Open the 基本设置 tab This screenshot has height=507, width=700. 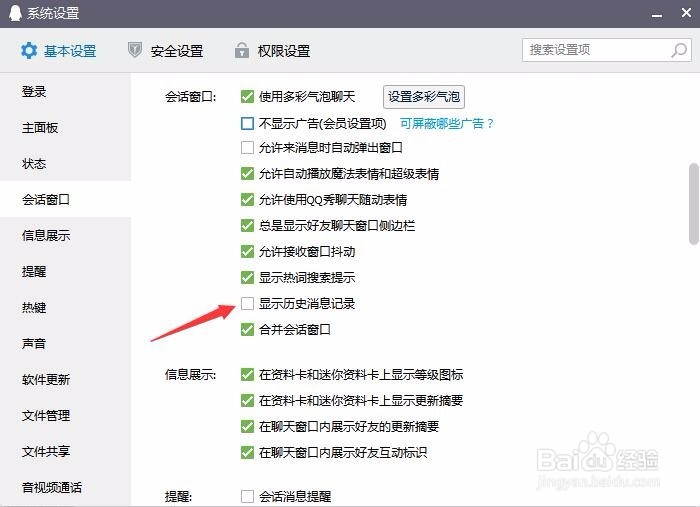tap(58, 51)
